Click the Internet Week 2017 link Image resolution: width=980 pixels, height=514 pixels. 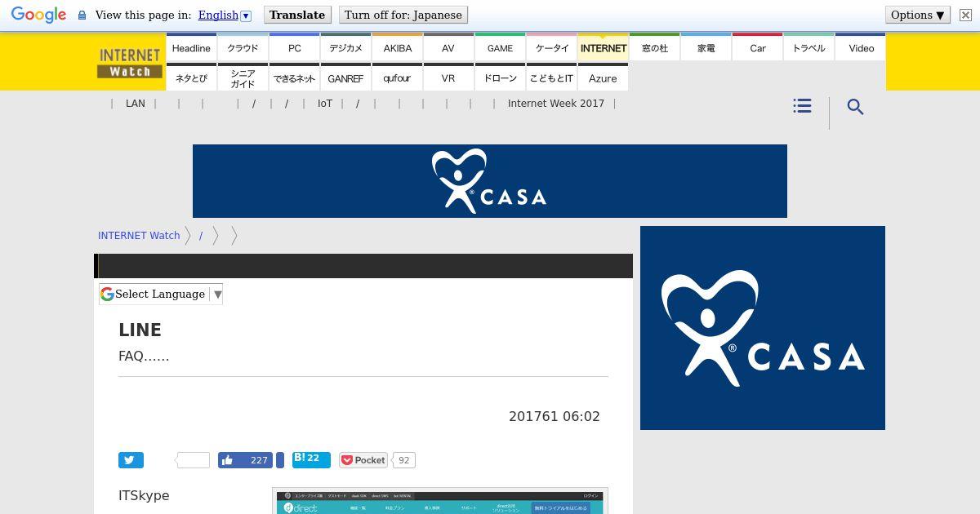coord(556,104)
